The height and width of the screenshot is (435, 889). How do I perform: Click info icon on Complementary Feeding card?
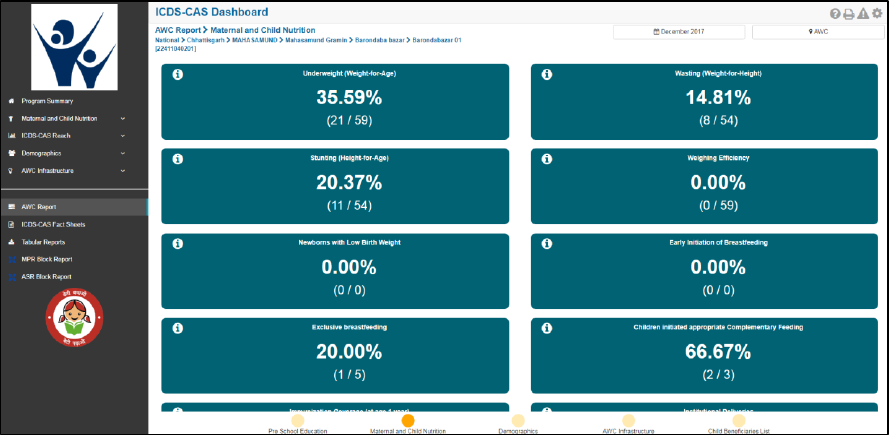pyautogui.click(x=547, y=328)
